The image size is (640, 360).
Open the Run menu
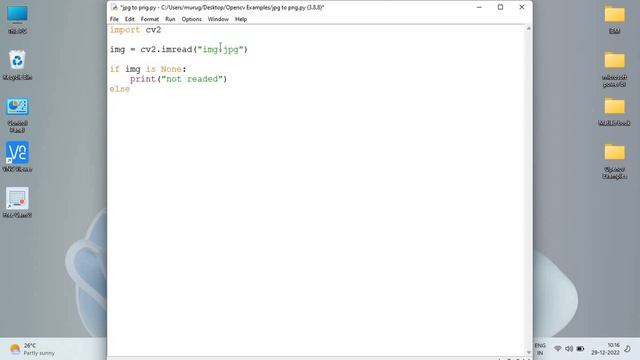(170, 19)
